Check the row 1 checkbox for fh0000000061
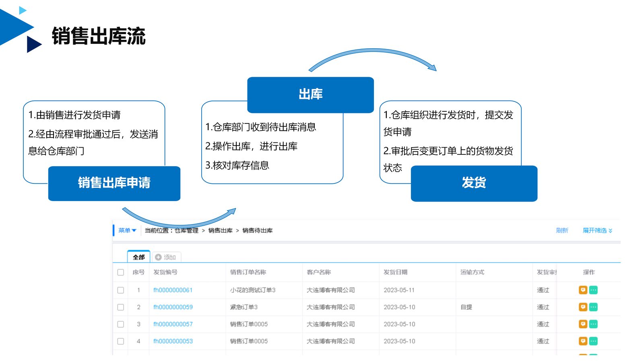This screenshot has width=644, height=362. (120, 290)
